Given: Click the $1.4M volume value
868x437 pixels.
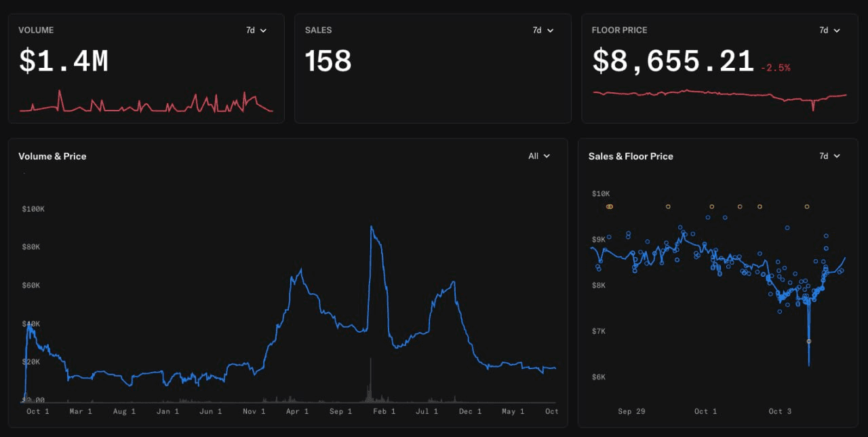Looking at the screenshot, I should (x=64, y=62).
